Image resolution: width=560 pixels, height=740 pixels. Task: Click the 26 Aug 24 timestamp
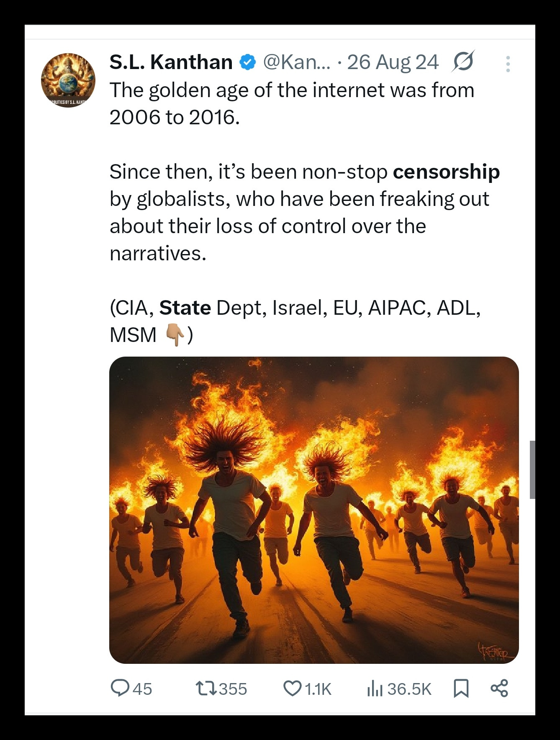point(393,62)
